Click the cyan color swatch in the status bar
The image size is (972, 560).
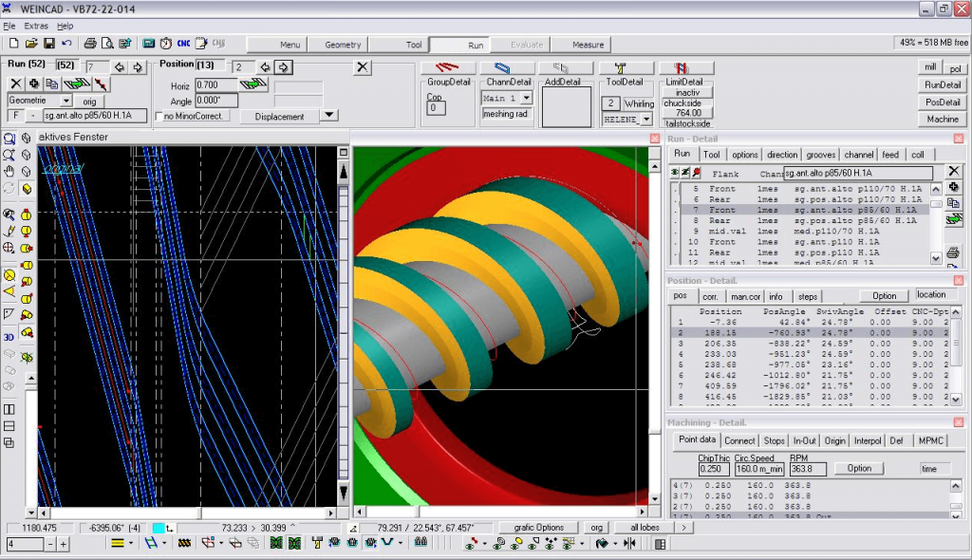tap(159, 528)
